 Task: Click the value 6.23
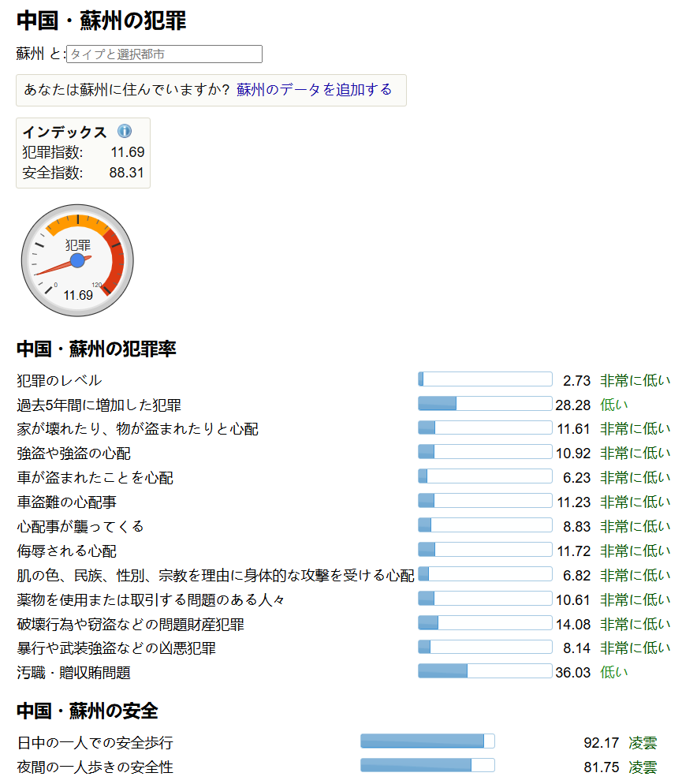(576, 478)
